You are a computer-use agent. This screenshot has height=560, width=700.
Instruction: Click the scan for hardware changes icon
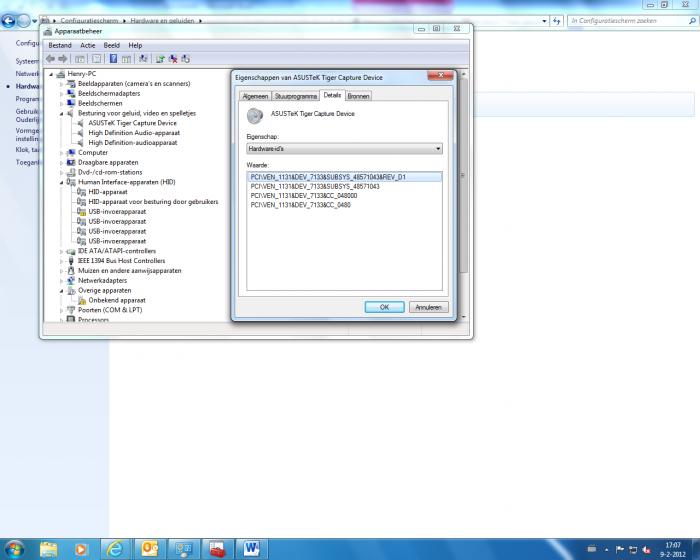pyautogui.click(x=143, y=59)
